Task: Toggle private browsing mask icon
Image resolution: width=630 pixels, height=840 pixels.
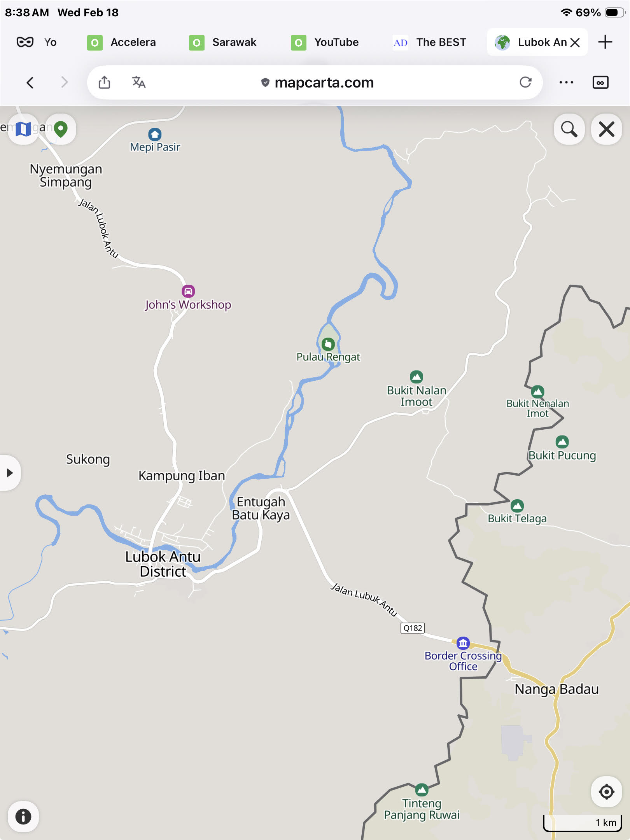Action: click(25, 42)
